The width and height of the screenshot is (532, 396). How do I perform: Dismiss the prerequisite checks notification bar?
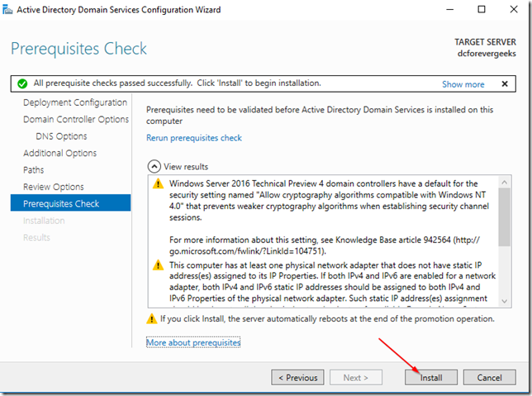(505, 84)
